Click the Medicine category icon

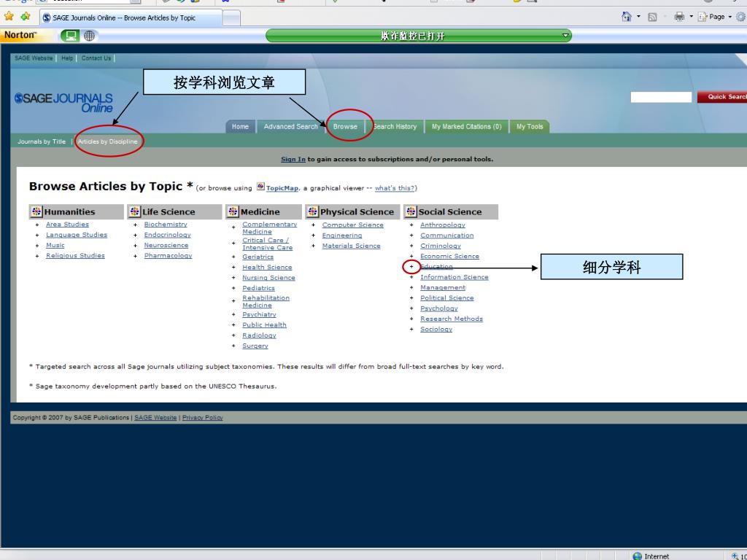(x=233, y=211)
